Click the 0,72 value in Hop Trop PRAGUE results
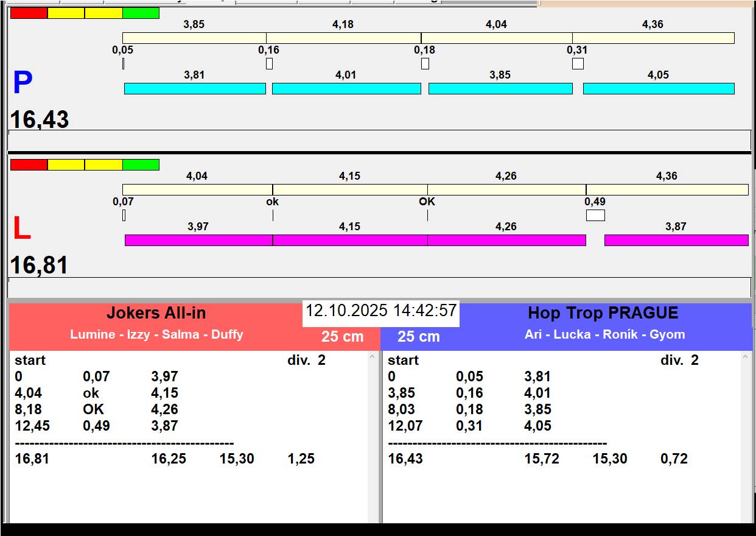The height and width of the screenshot is (536, 756). click(674, 459)
